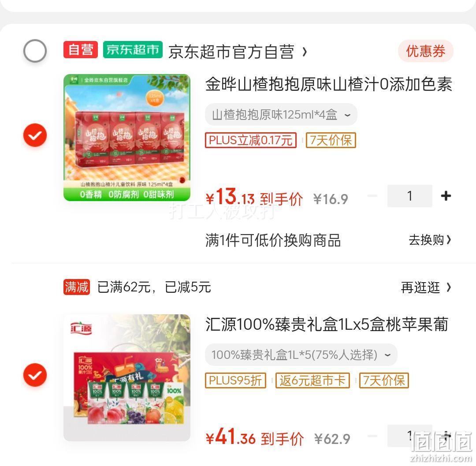Select all items from 京东超市官方自营 store
This screenshot has height=466, width=476.
point(35,51)
